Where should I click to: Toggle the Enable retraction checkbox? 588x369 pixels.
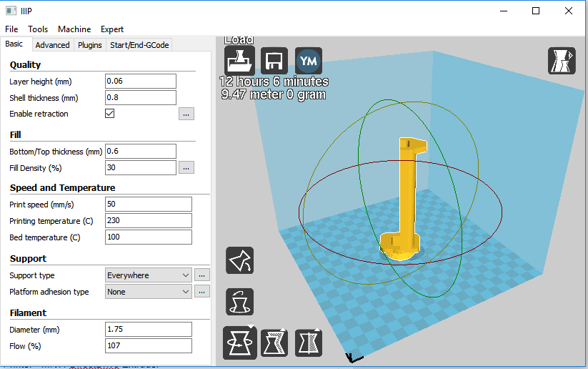tap(109, 114)
